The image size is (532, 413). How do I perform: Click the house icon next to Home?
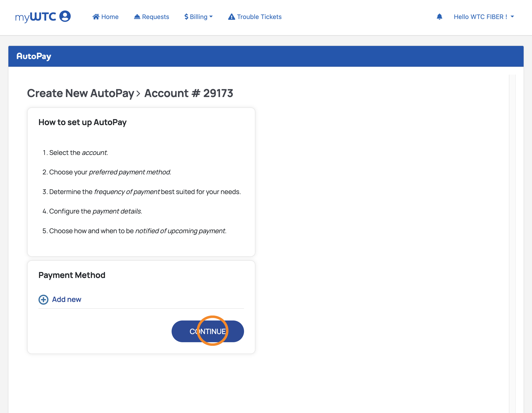(x=96, y=17)
